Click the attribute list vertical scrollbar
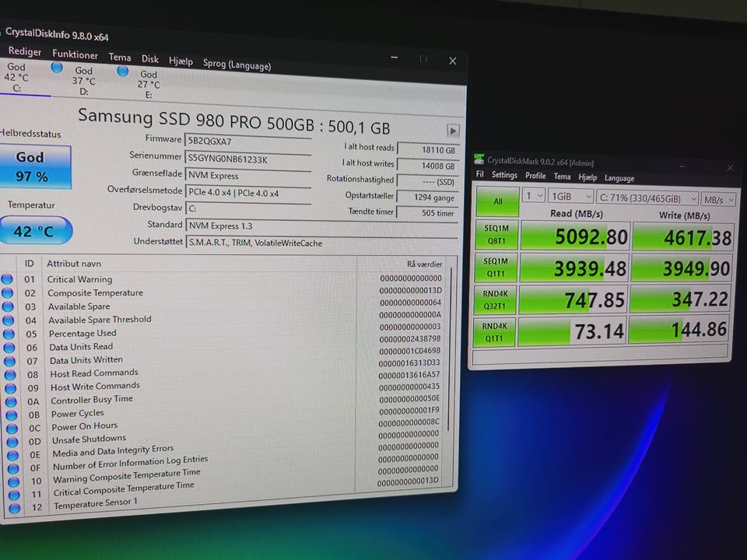 coord(449,349)
